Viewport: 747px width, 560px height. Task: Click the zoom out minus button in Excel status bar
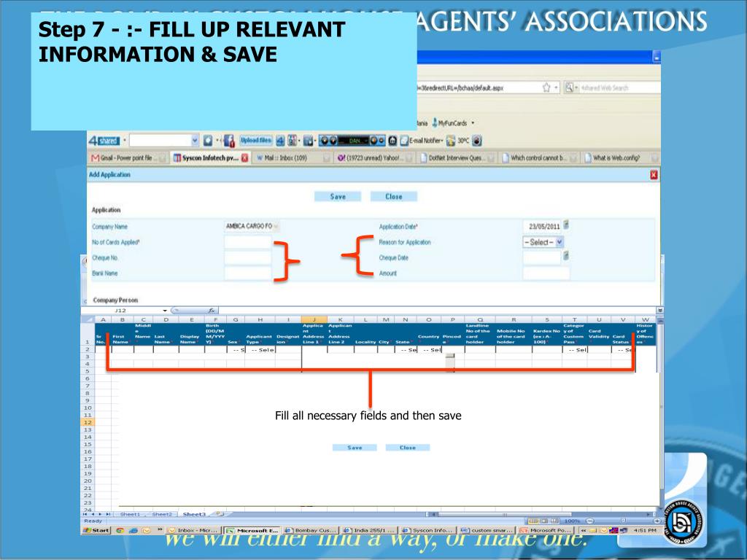click(589, 521)
